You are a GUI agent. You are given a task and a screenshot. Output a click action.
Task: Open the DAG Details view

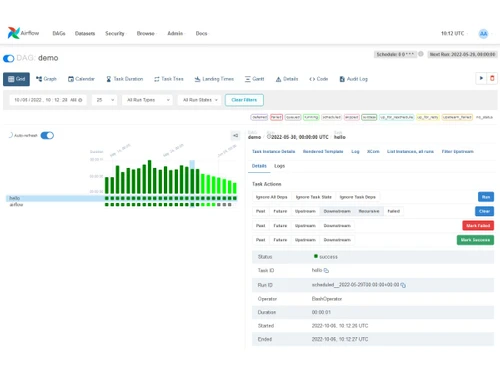287,79
